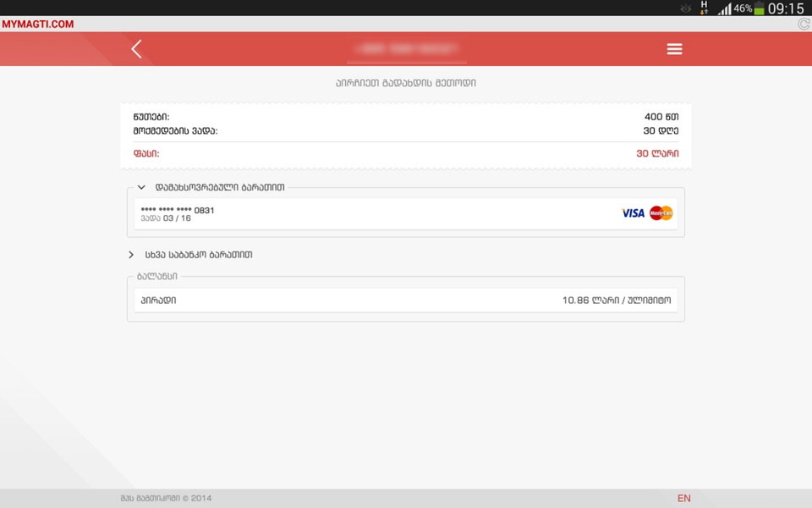Tap the eye icon in status bar
The height and width of the screenshot is (508, 812).
coord(686,8)
